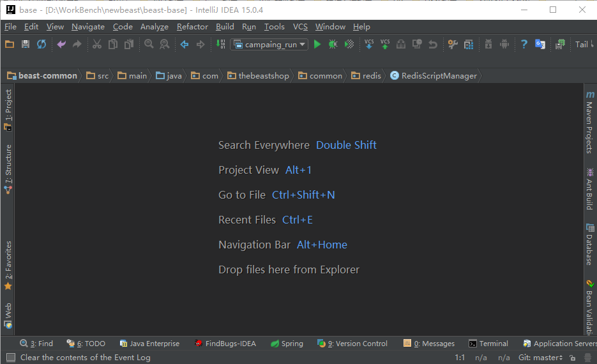Click the src folder breadcrumb
Viewport: 597px width, 364px height.
click(98, 76)
